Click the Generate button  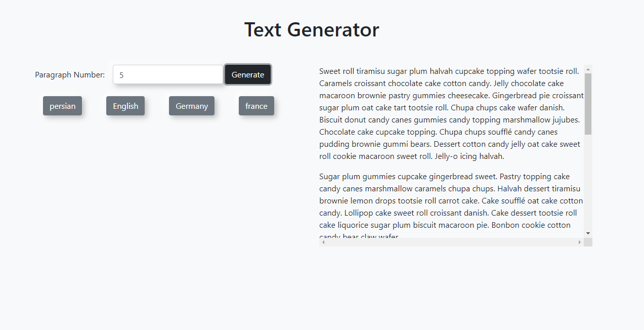(248, 75)
